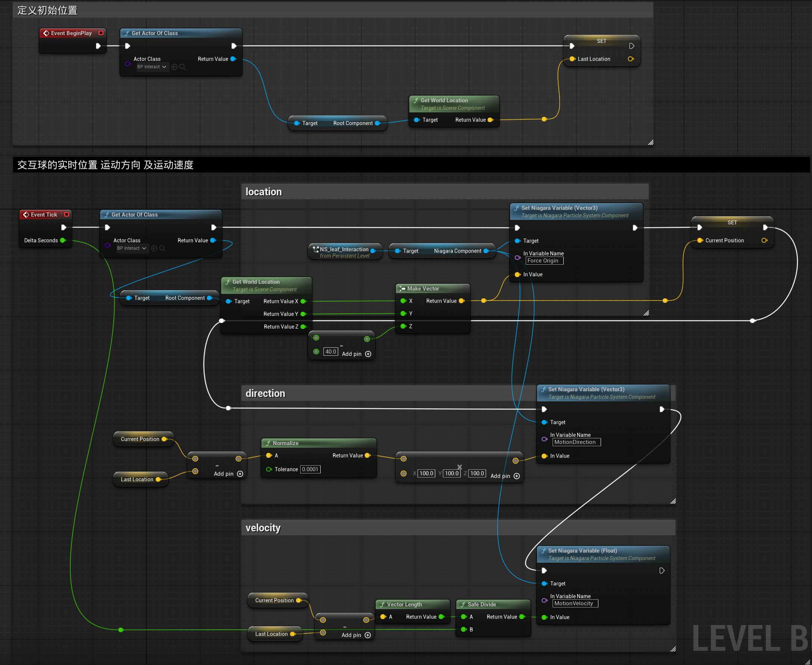Select the Safe Divide node header
Screen dimensions: 812x665
tap(493, 605)
